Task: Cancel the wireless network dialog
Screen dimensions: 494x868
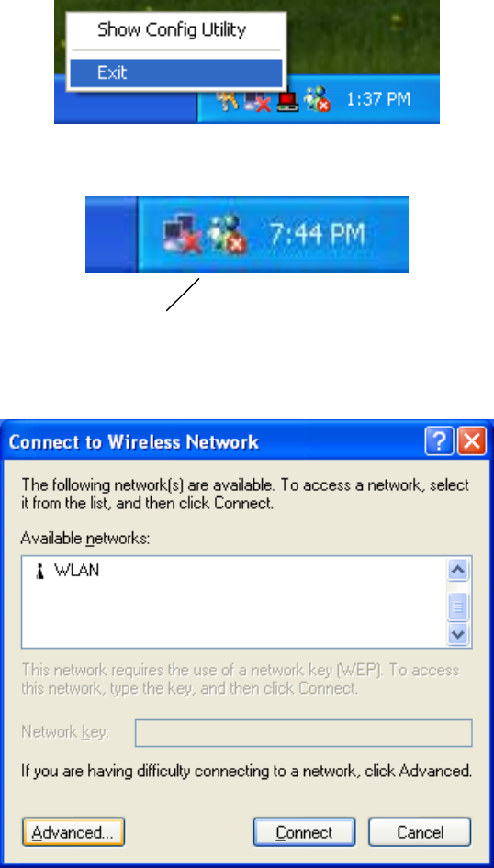Action: coord(420,832)
